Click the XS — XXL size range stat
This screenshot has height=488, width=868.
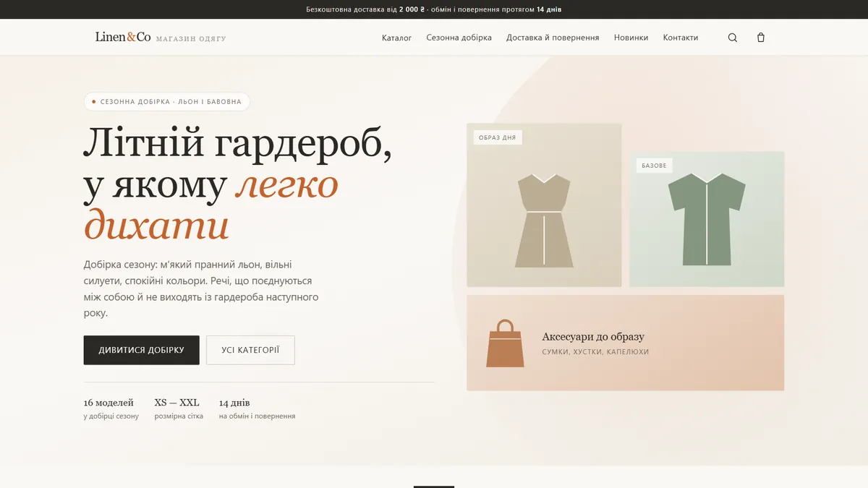tap(179, 408)
